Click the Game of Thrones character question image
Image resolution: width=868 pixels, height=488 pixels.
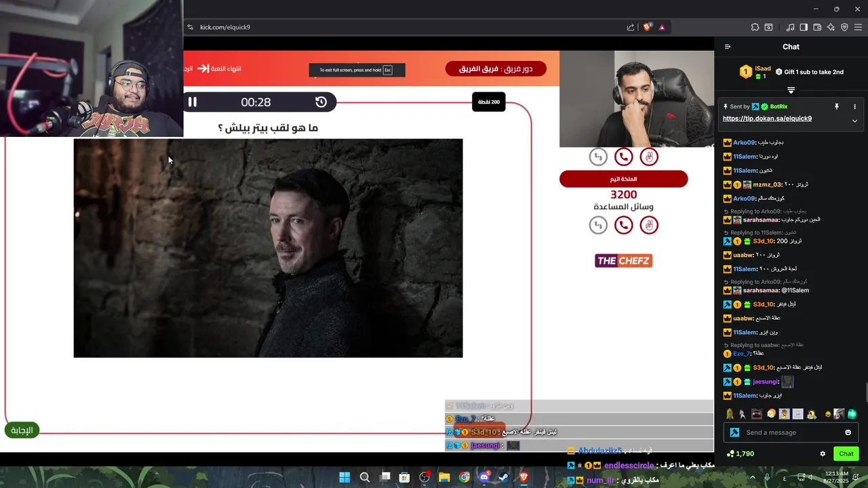coord(268,248)
